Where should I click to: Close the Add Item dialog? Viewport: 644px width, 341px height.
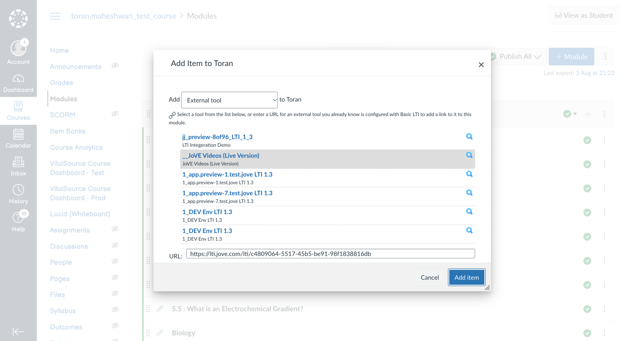tap(481, 65)
